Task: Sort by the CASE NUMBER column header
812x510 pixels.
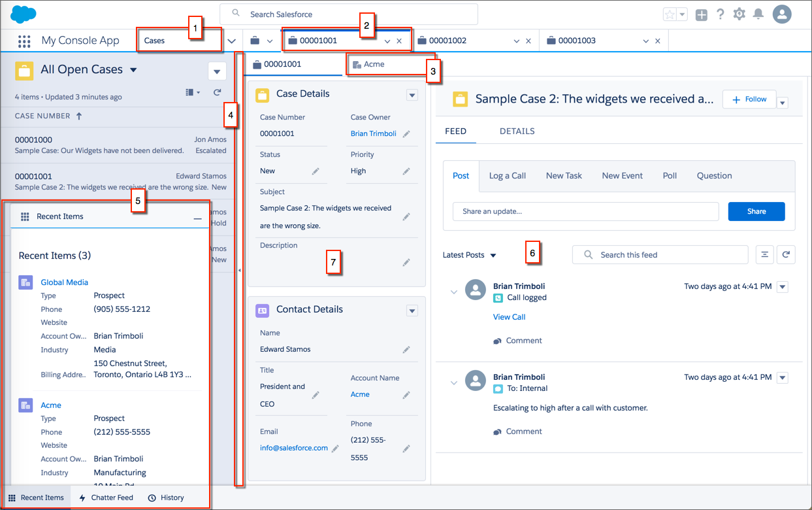Action: point(49,116)
